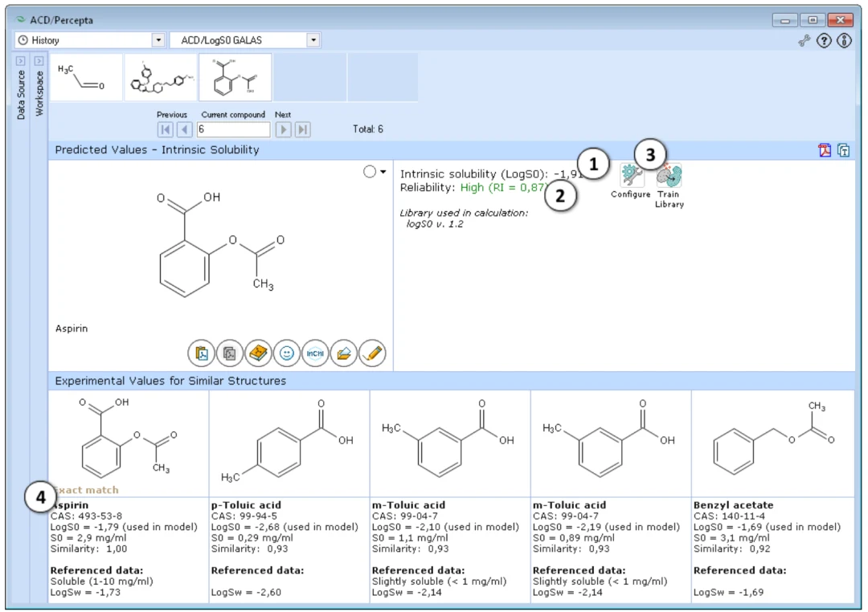This screenshot has height=612, width=868.
Task: Click the info icon in the top bar
Action: pos(844,40)
